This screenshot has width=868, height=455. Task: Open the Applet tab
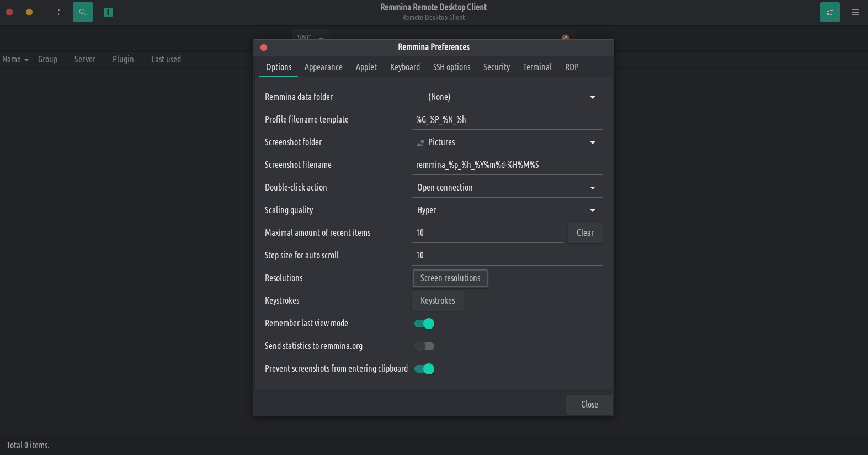pos(366,67)
